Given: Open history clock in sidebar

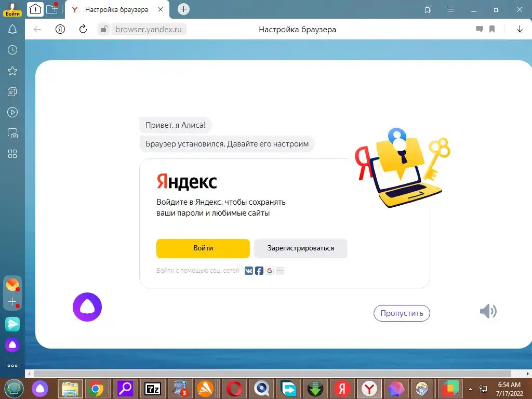Looking at the screenshot, I should coord(12,50).
